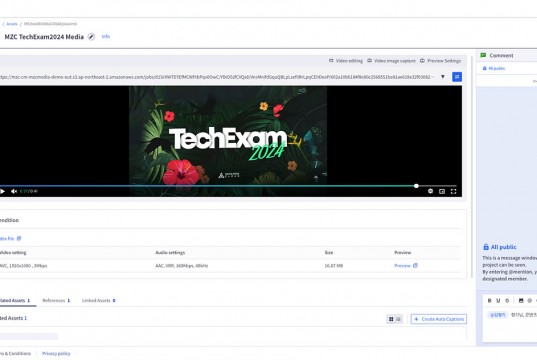Click Create Auto Captions button
The height and width of the screenshot is (360, 537).
pyautogui.click(x=439, y=319)
